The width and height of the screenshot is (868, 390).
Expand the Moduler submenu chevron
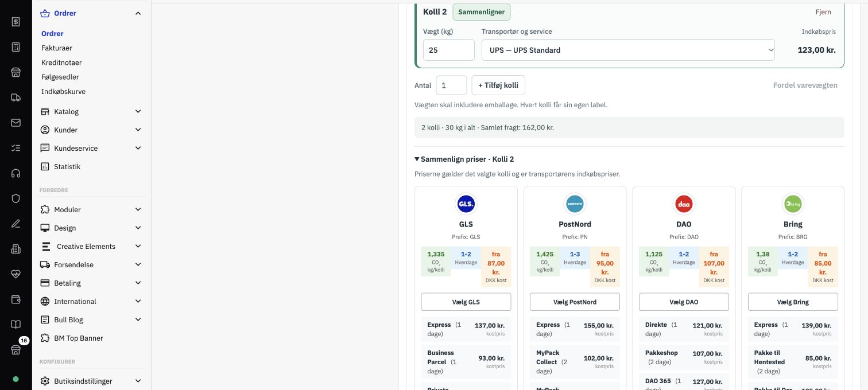pyautogui.click(x=138, y=209)
